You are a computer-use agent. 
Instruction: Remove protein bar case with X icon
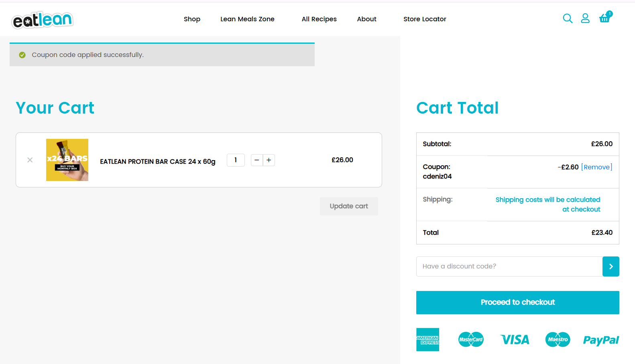pos(30,160)
